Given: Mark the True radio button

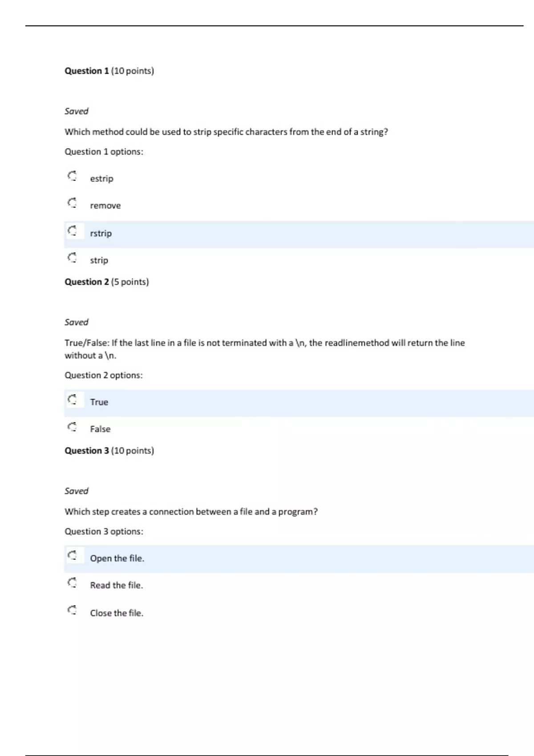Looking at the screenshot, I should [72, 399].
